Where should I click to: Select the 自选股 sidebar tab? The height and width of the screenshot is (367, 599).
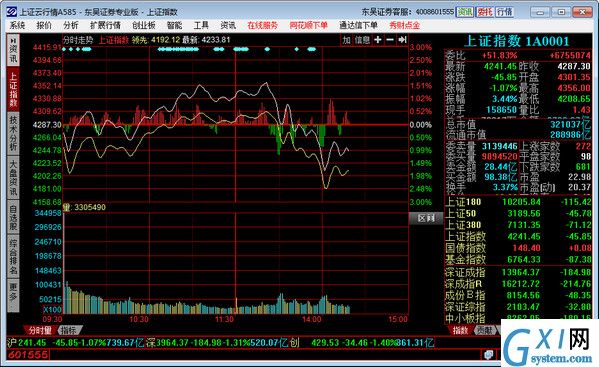point(13,218)
